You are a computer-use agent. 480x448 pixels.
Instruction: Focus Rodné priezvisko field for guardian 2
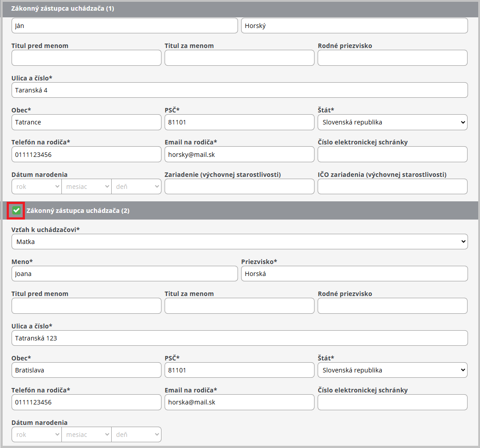[392, 306]
